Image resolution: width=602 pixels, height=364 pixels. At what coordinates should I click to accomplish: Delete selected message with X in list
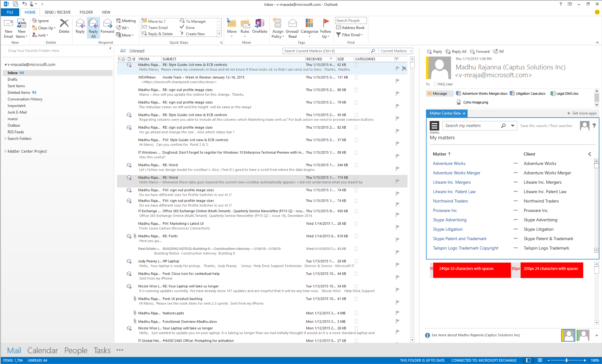404,69
